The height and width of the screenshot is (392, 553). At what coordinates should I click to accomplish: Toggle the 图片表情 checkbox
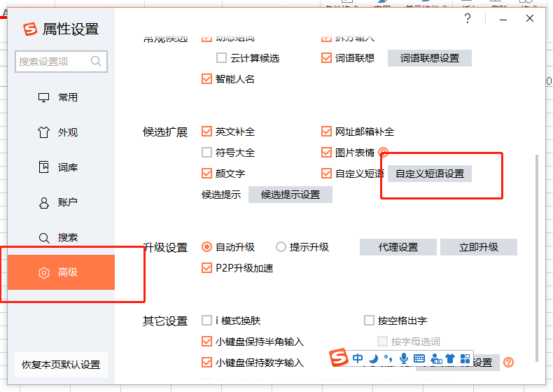pos(326,153)
